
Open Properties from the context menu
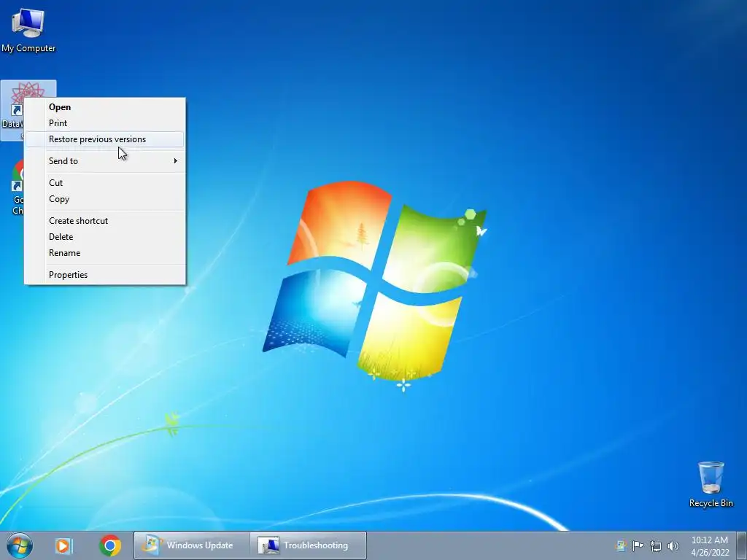[x=105, y=275]
